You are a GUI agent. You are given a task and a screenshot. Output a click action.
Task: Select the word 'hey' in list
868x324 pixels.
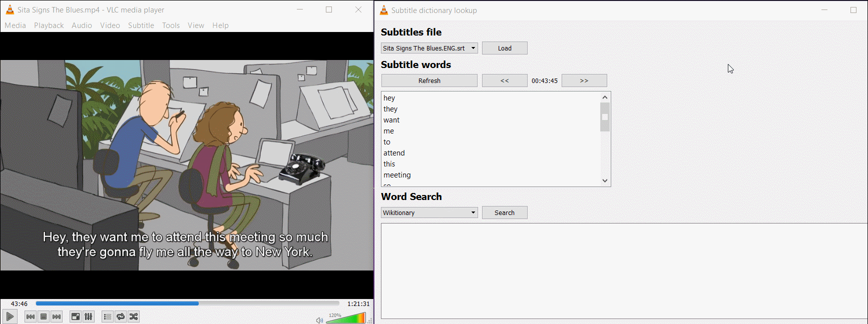389,98
